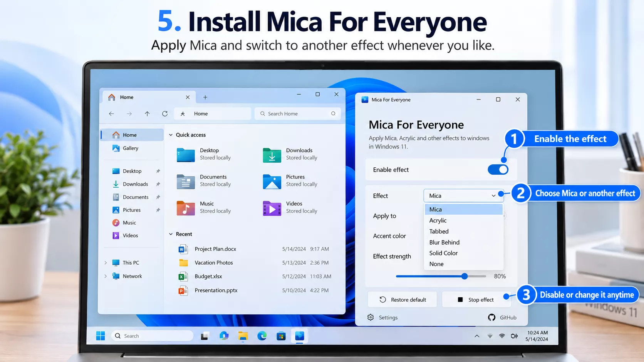644x362 pixels.
Task: Select Blur Behind from the effect list
Action: tap(464, 242)
